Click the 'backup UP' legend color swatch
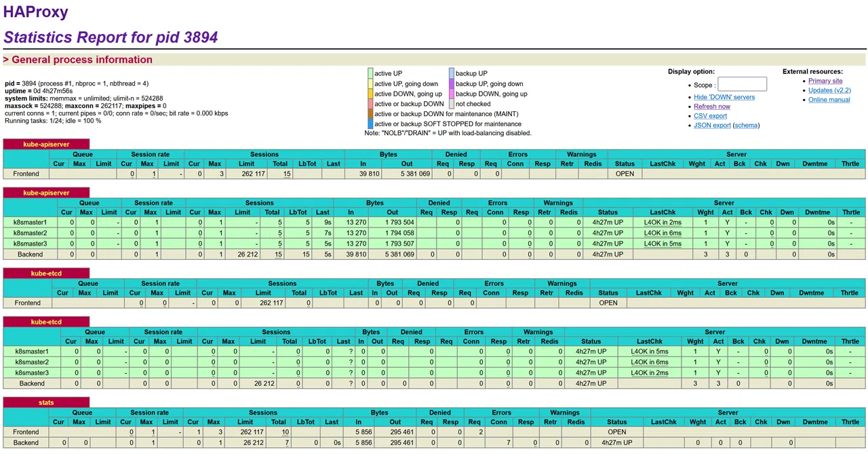Image resolution: width=868 pixels, height=454 pixels. point(451,73)
